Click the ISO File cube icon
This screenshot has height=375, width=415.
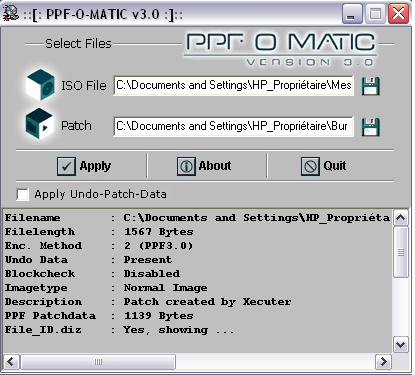click(41, 85)
